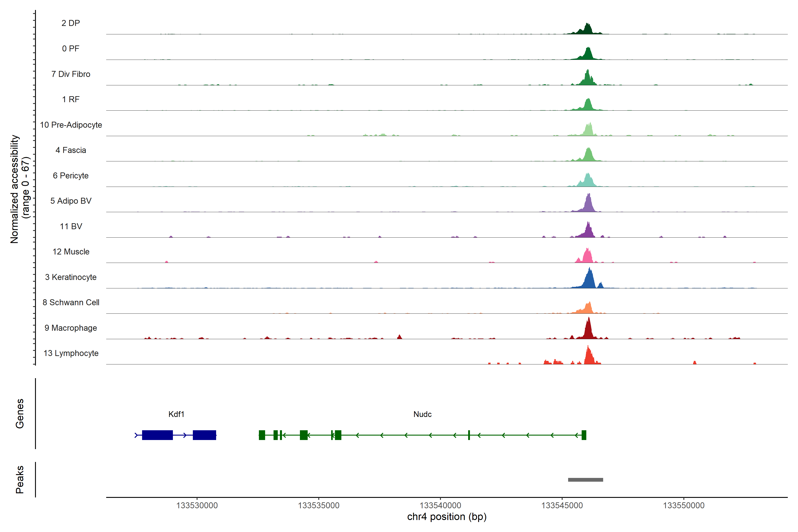Select the 9 Macrophage track label
The width and height of the screenshot is (798, 532).
point(70,328)
